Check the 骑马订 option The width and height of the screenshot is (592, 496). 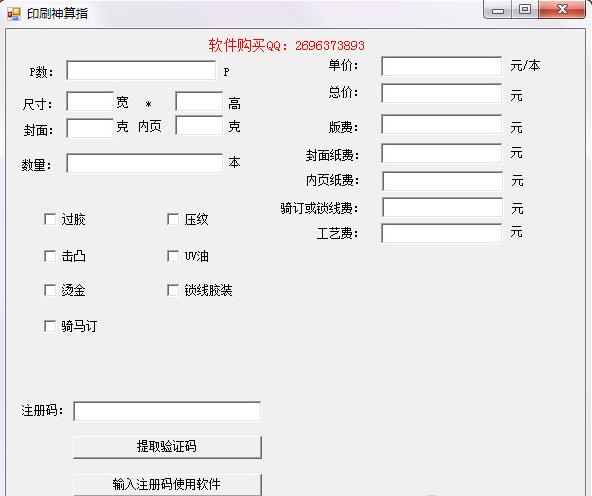pyautogui.click(x=50, y=326)
